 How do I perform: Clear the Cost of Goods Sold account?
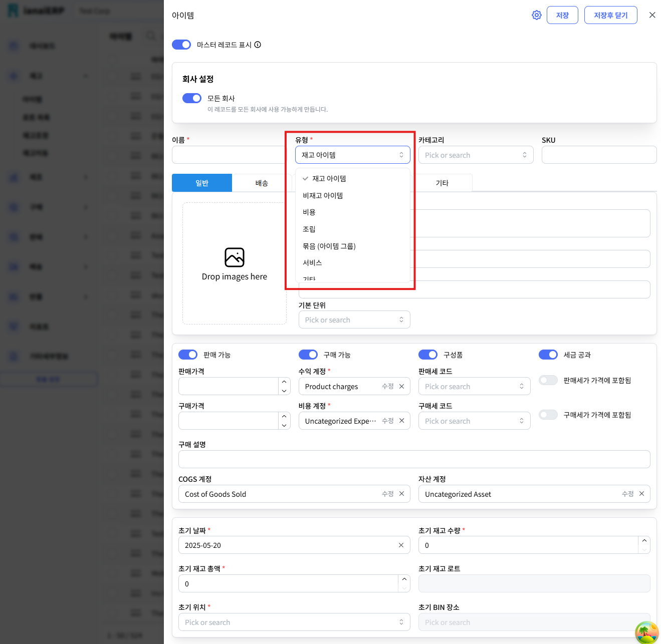point(401,494)
